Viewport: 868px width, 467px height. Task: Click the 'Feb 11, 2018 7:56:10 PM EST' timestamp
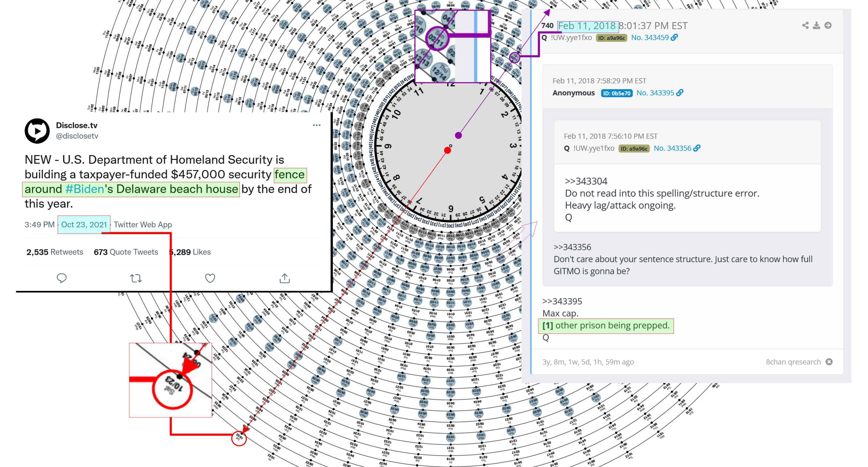click(611, 136)
